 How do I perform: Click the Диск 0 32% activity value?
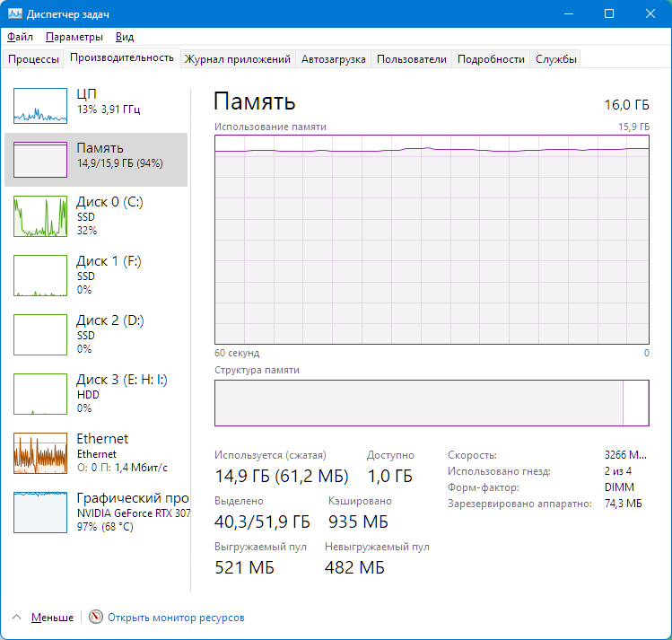point(87,231)
